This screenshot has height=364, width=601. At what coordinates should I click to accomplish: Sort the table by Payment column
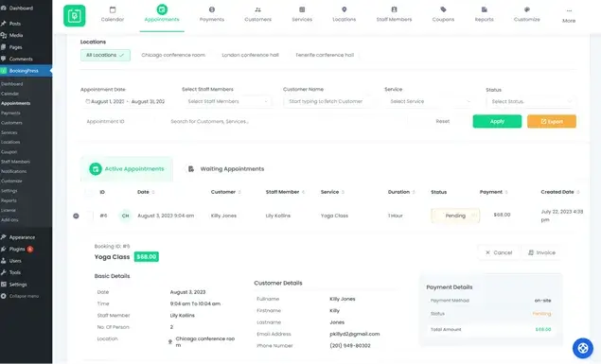click(x=494, y=192)
